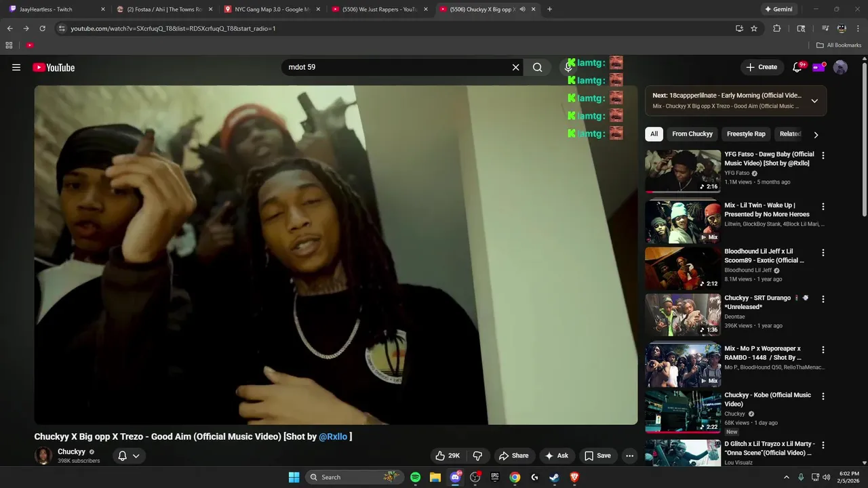Image resolution: width=868 pixels, height=488 pixels.
Task: Open the Gemini button in Chrome
Action: pos(778,9)
